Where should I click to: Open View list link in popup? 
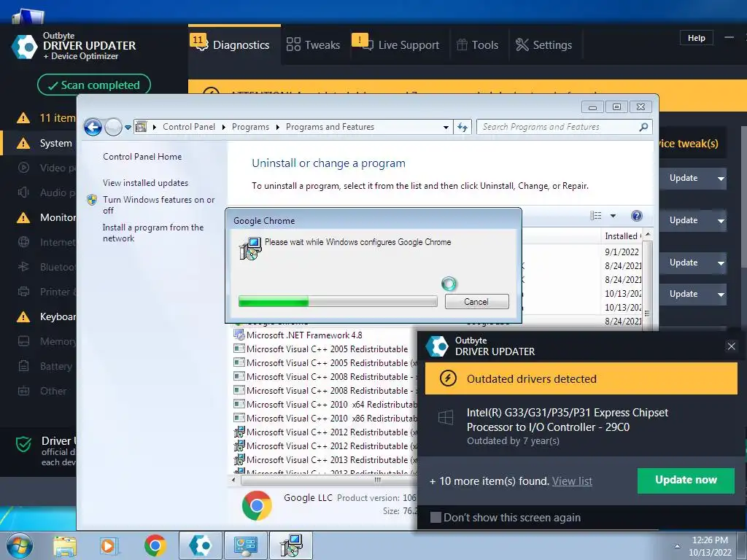(572, 481)
